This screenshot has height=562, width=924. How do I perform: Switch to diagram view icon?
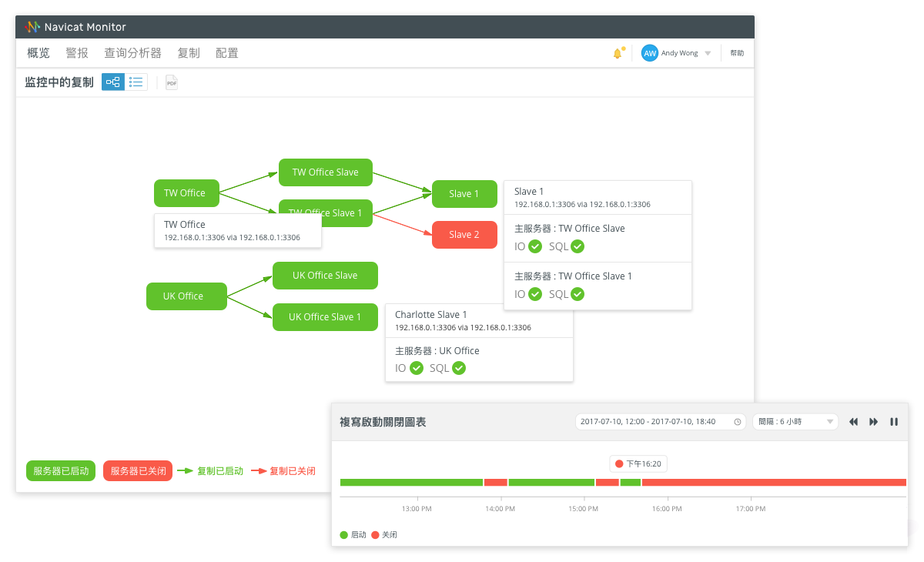coord(113,82)
